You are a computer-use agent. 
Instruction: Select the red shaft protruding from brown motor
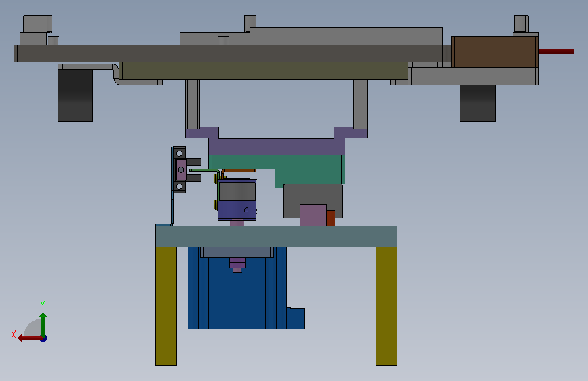[x=556, y=52]
